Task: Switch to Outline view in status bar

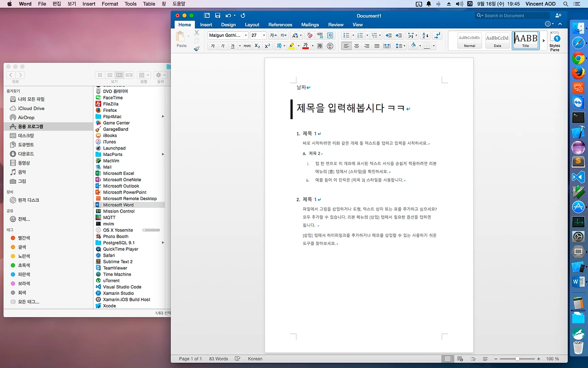Action: tap(473, 359)
